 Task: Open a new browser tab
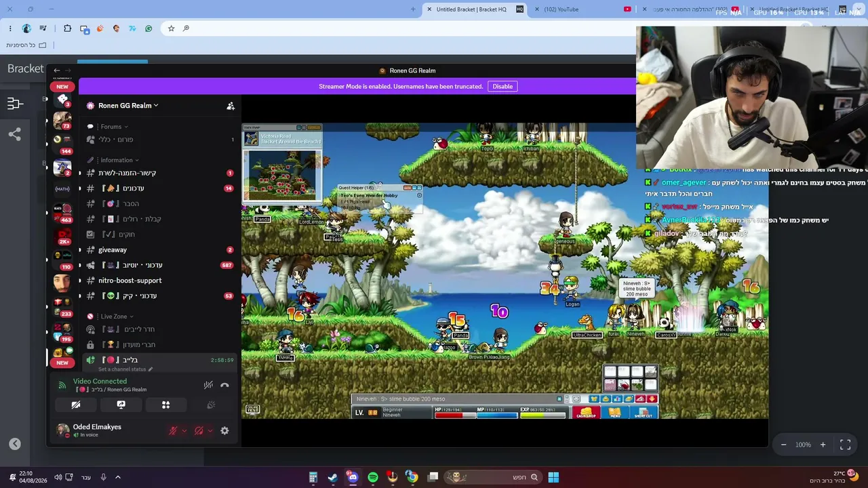[x=413, y=9]
